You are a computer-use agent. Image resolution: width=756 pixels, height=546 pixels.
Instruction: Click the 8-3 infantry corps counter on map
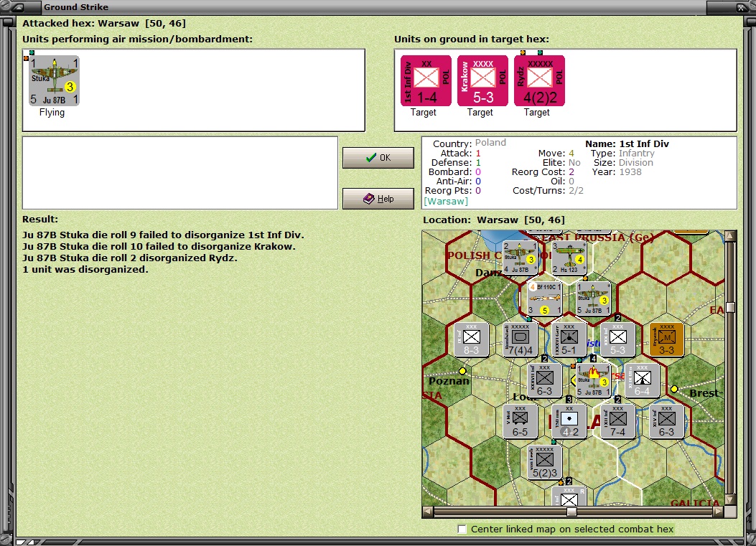point(472,340)
